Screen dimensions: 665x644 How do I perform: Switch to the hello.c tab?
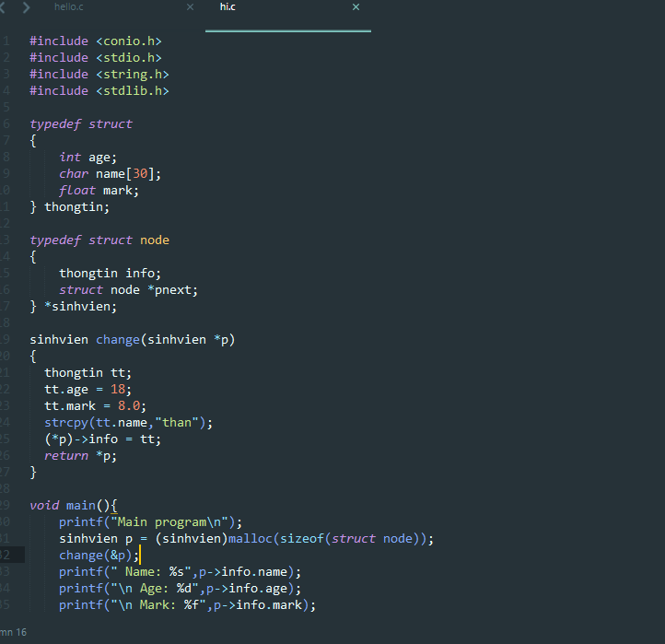tap(69, 7)
